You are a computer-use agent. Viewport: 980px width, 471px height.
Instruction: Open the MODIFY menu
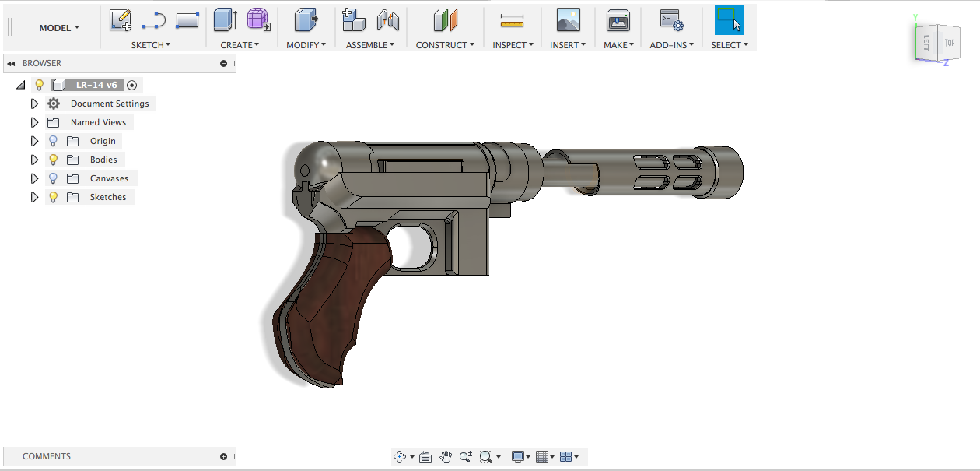[x=306, y=45]
